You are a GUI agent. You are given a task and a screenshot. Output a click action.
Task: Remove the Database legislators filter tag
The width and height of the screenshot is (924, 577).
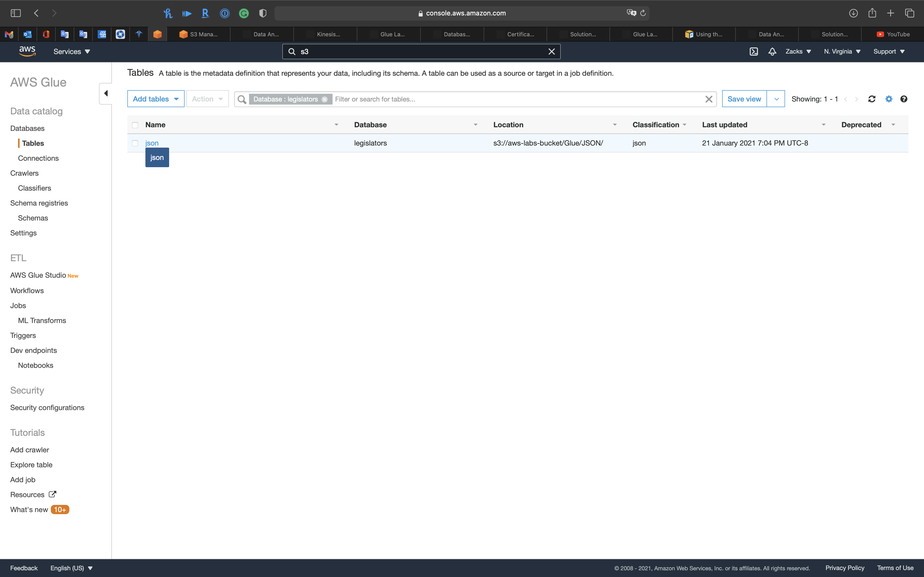(325, 99)
